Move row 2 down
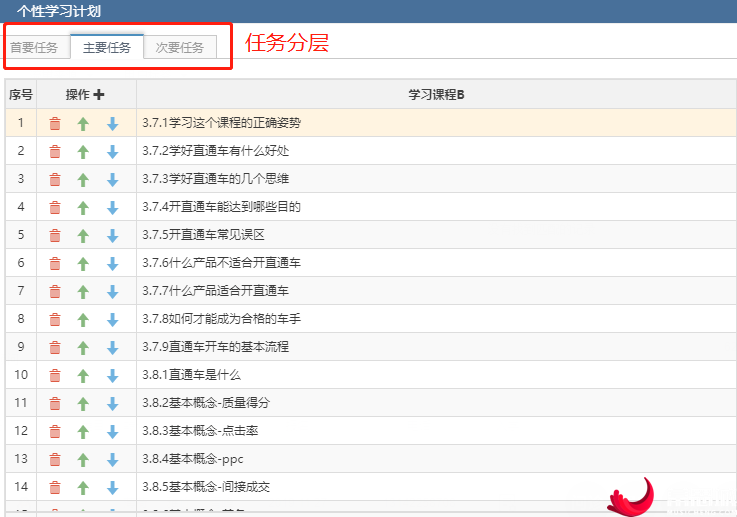The width and height of the screenshot is (737, 517). pyautogui.click(x=112, y=152)
